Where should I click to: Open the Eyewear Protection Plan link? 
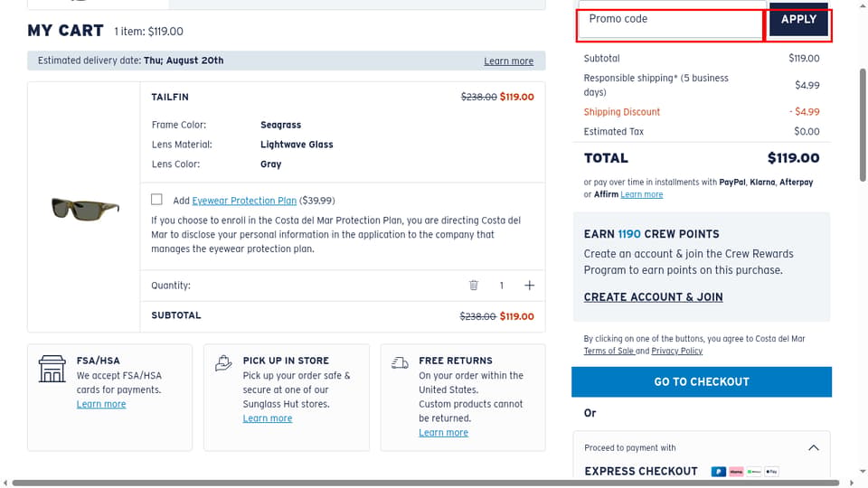tap(244, 201)
